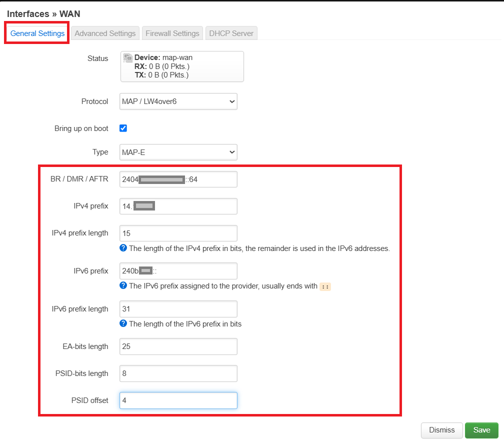The width and height of the screenshot is (504, 445).
Task: Click help icon under IPv6 prefix length
Action: (x=123, y=323)
